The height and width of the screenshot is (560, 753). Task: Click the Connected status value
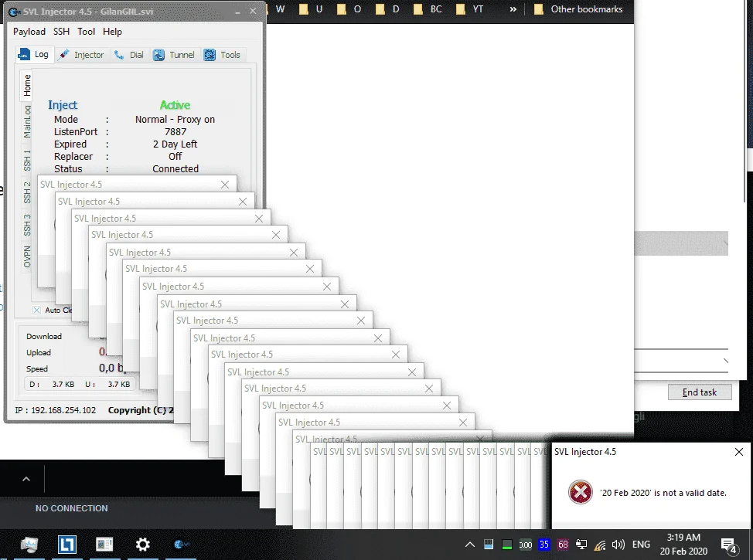[175, 169]
